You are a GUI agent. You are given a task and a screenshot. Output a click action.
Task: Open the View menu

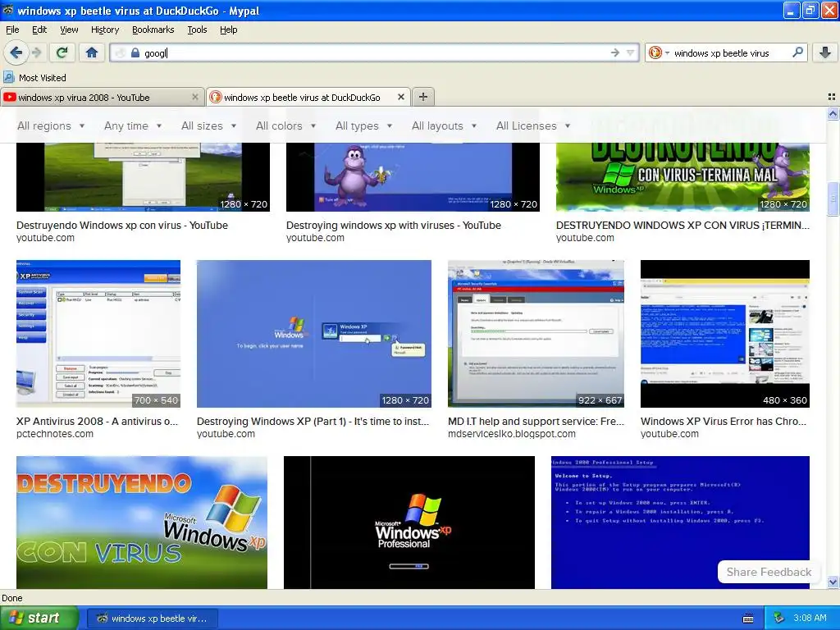click(x=69, y=30)
